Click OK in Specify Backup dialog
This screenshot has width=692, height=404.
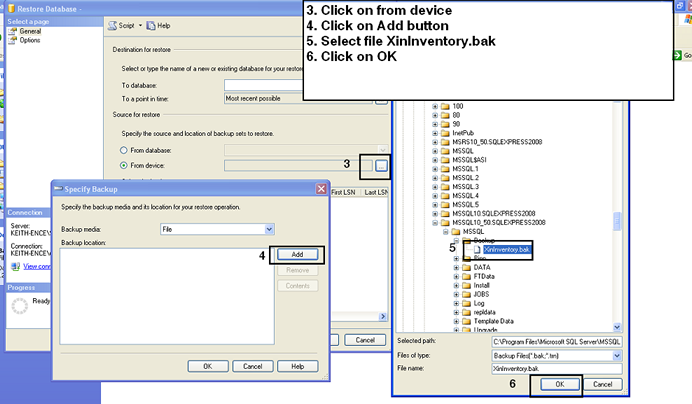click(x=208, y=366)
